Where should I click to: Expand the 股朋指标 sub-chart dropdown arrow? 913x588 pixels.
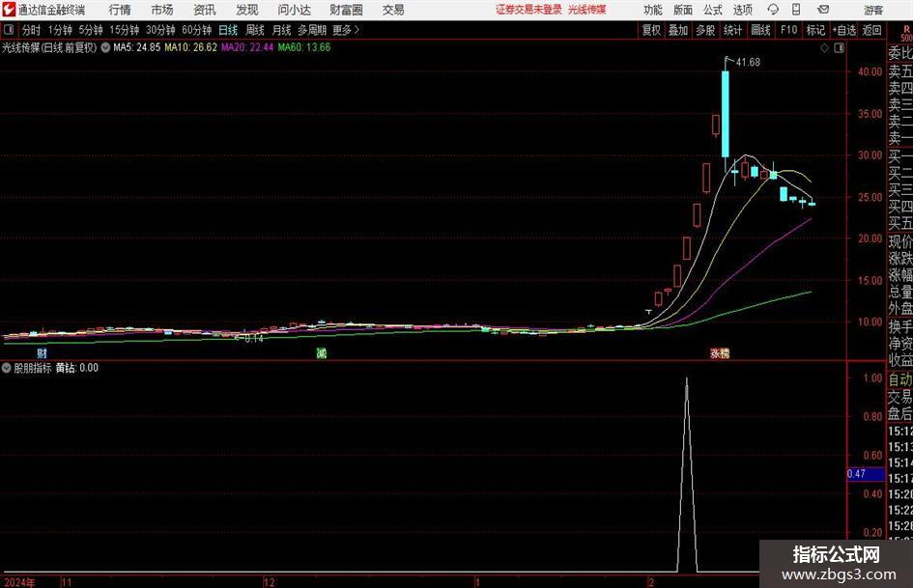pyautogui.click(x=7, y=368)
